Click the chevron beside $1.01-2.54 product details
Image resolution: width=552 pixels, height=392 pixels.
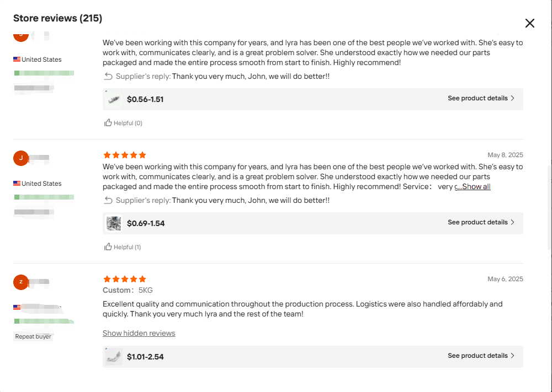pyautogui.click(x=513, y=356)
